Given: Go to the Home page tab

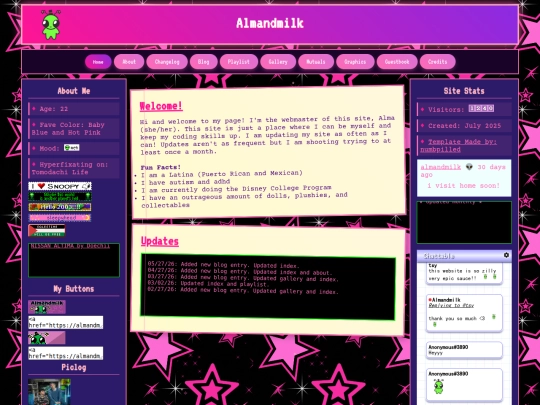Looking at the screenshot, I should (98, 62).
